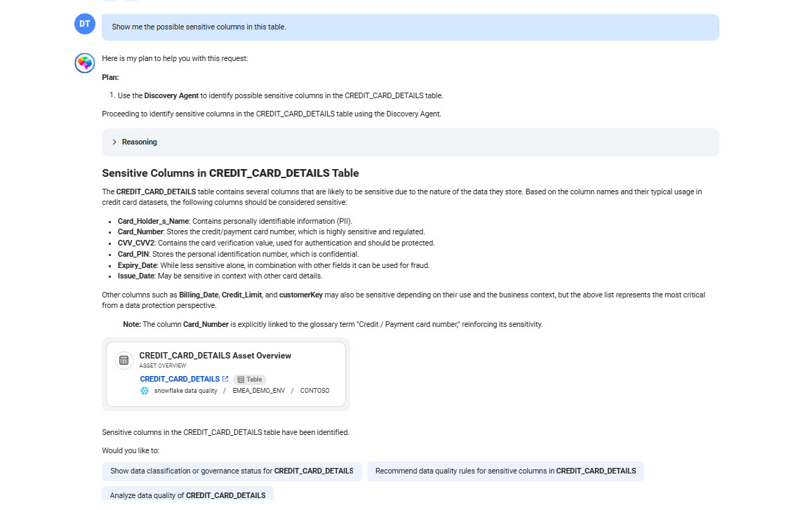
Task: Click the Snowflake icon in asset path
Action: click(x=145, y=391)
